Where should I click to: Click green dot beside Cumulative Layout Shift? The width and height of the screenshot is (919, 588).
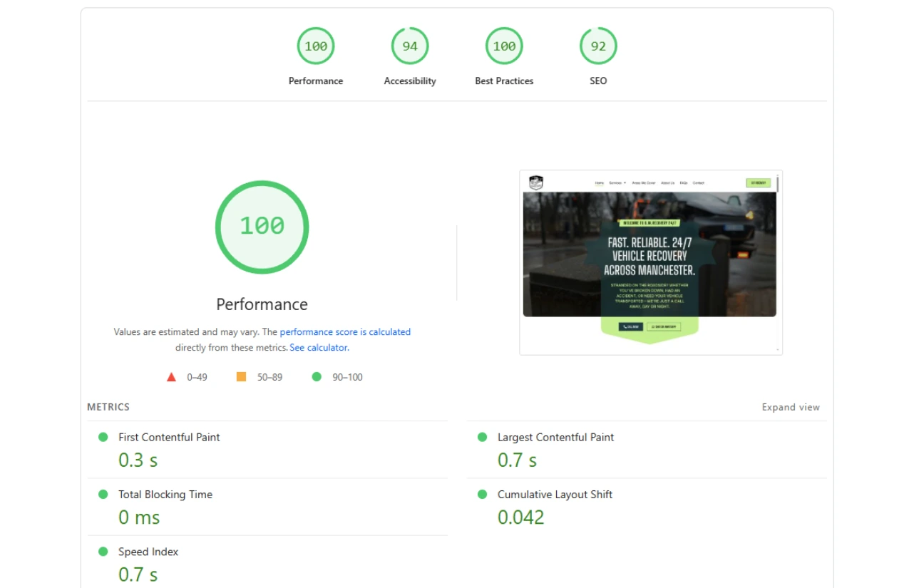(x=483, y=494)
